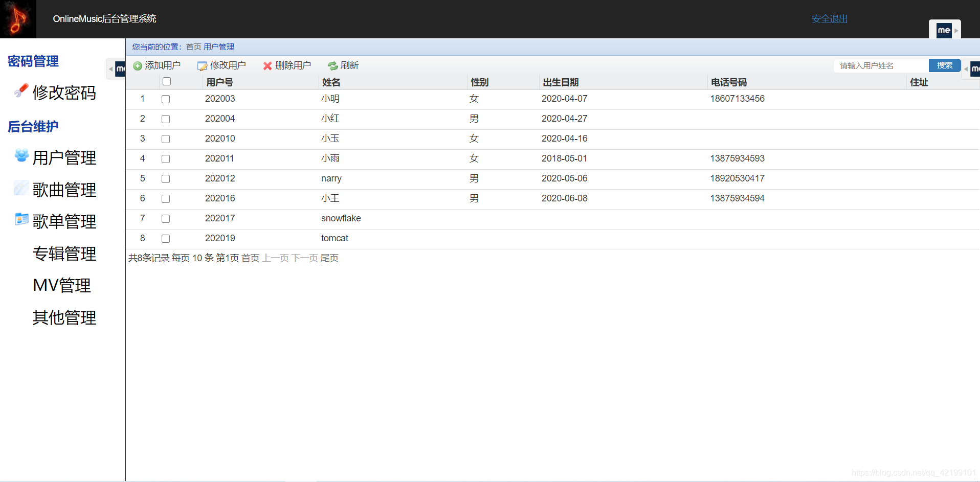Click the red delete user cross icon
980x482 pixels.
click(268, 66)
